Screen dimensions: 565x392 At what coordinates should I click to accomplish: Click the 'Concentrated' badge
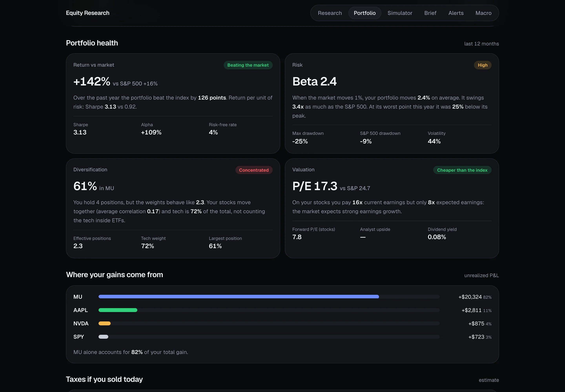pos(254,170)
